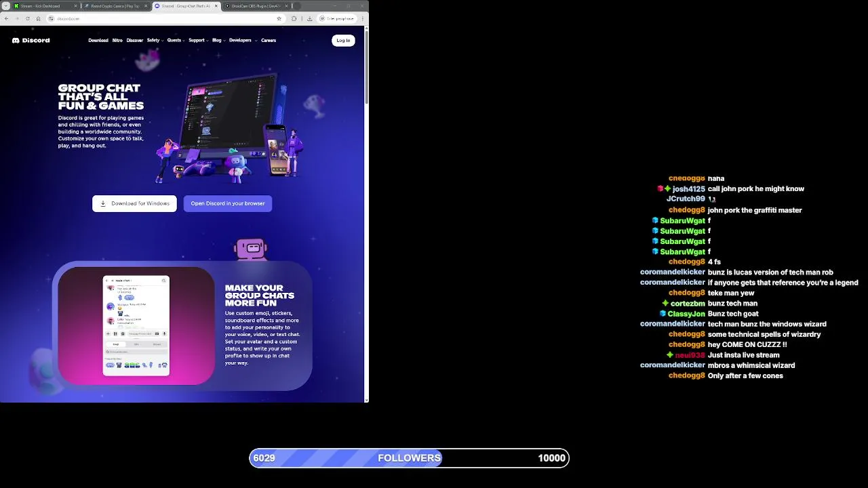Open the browser profile button
868x488 pixels.
click(337, 18)
